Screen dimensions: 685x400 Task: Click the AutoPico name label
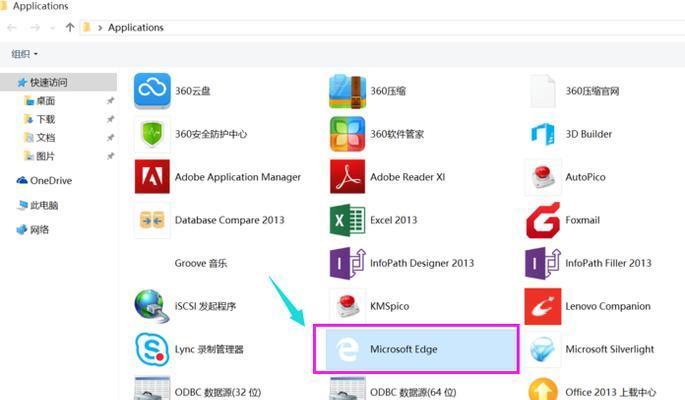(x=585, y=177)
